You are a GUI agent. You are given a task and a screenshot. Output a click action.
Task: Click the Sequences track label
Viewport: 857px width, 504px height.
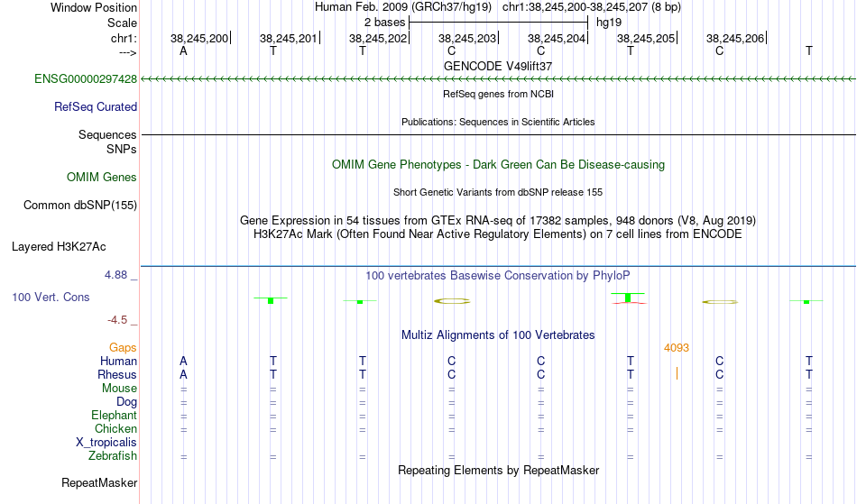click(107, 135)
